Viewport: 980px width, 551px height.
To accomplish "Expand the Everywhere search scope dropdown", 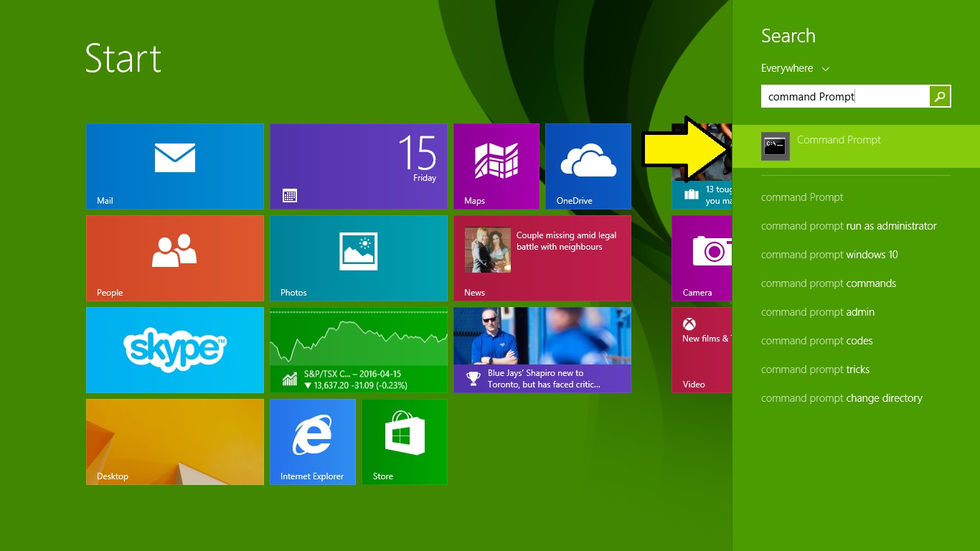I will click(x=795, y=68).
